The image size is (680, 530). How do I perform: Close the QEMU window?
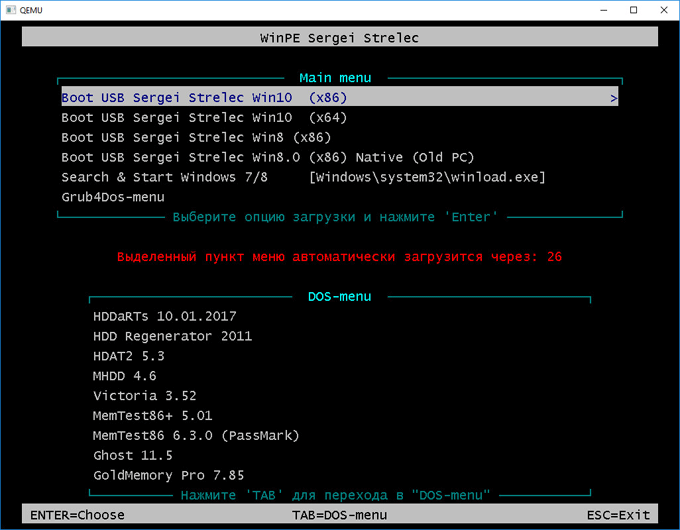click(x=664, y=10)
